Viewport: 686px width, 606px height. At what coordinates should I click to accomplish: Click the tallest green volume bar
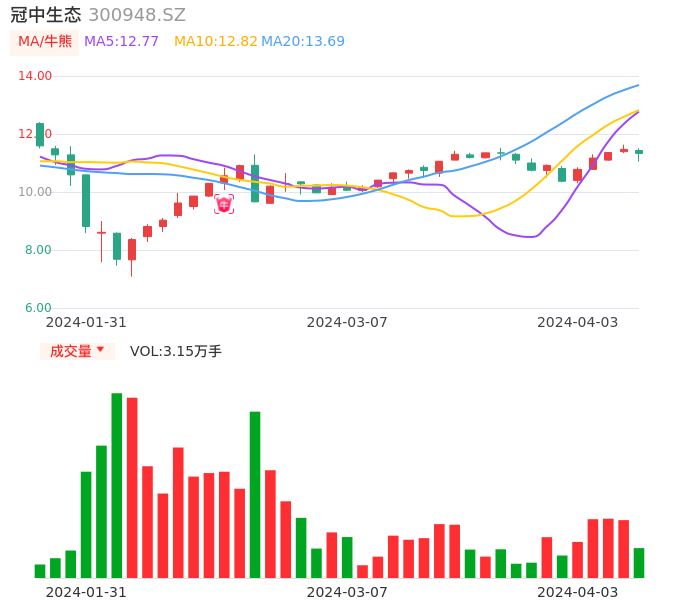coord(117,485)
